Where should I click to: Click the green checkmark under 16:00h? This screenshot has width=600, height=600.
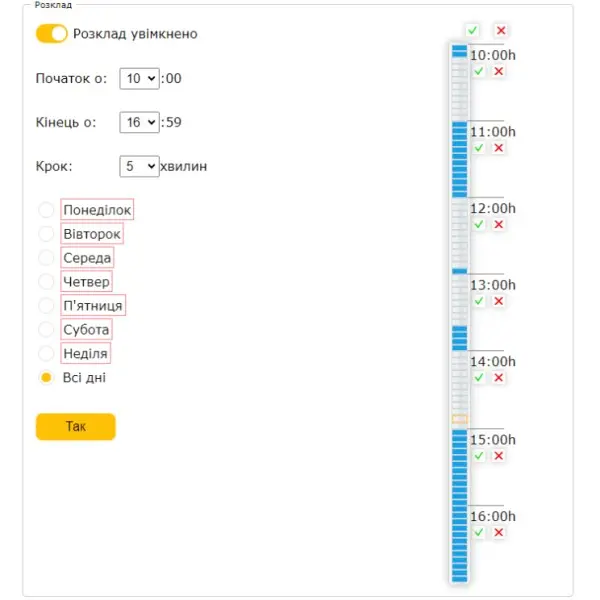478,532
